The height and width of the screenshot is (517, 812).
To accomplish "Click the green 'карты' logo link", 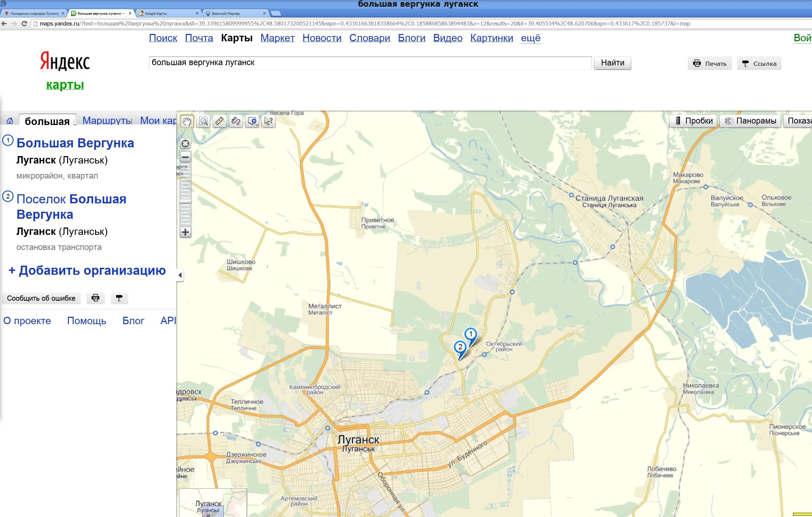I will [65, 85].
